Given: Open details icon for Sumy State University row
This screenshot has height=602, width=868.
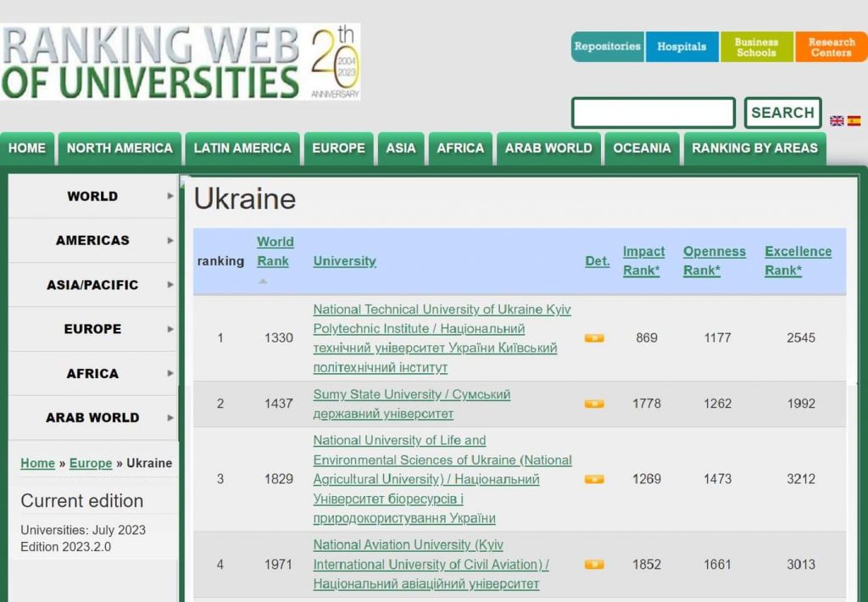Looking at the screenshot, I should [594, 404].
